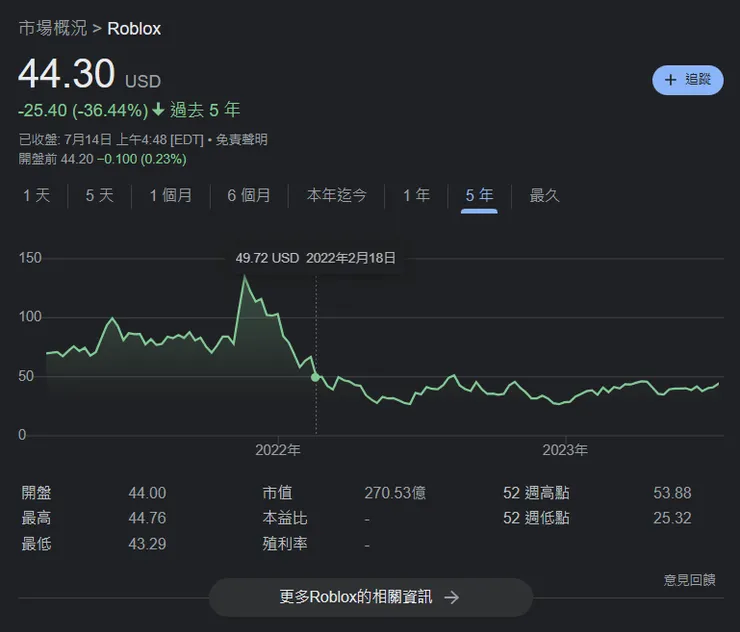This screenshot has width=740, height=632.
Task: Click the arrow icon in more-info button
Action: [x=452, y=598]
